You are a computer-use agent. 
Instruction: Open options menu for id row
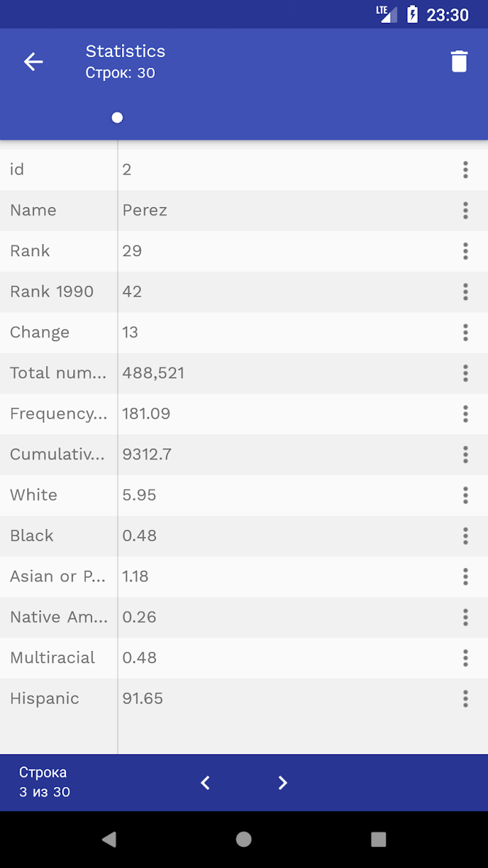465,170
